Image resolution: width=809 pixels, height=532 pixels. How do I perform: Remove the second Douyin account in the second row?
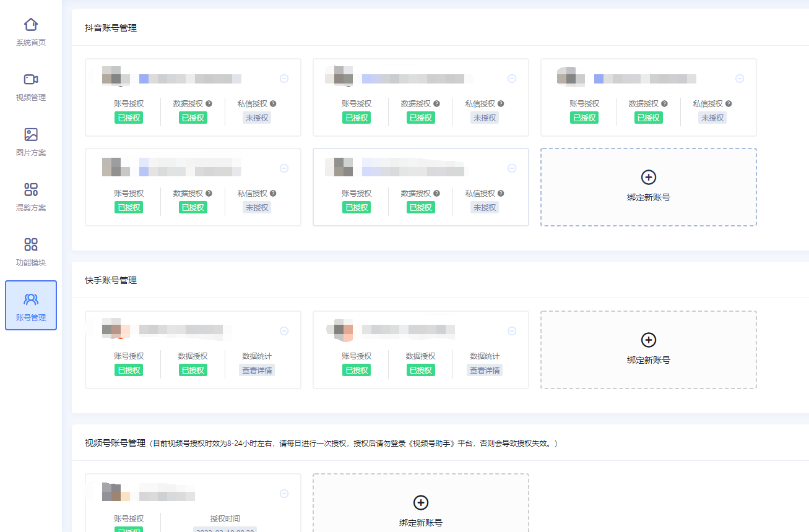(x=512, y=168)
